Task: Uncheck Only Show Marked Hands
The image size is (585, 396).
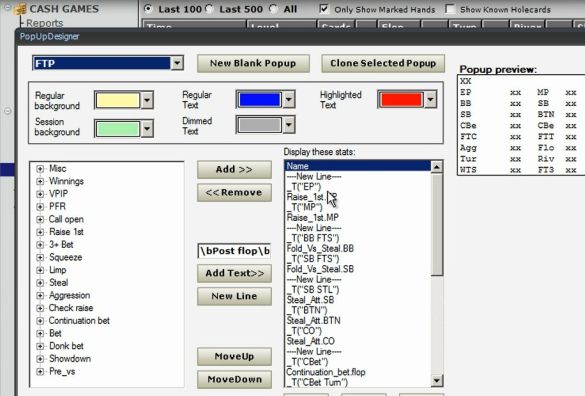Action: [x=324, y=9]
